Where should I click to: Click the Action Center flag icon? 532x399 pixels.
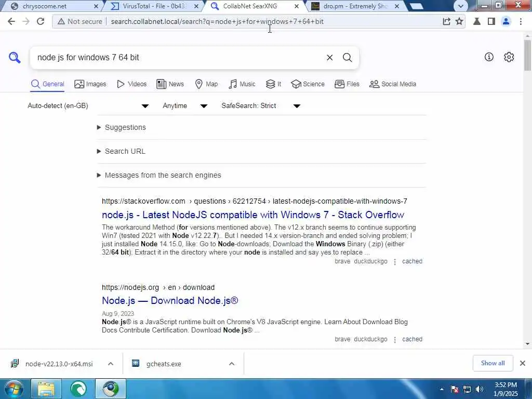point(455,389)
